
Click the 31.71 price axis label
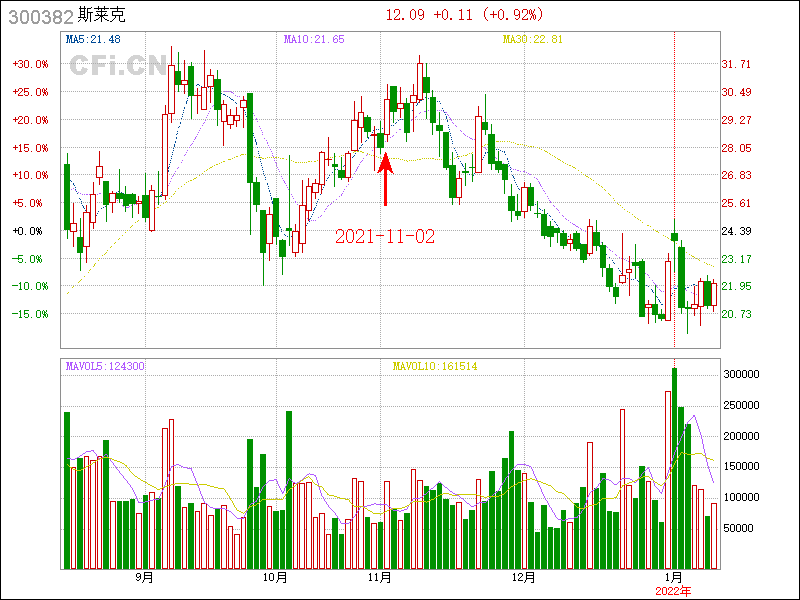737,64
